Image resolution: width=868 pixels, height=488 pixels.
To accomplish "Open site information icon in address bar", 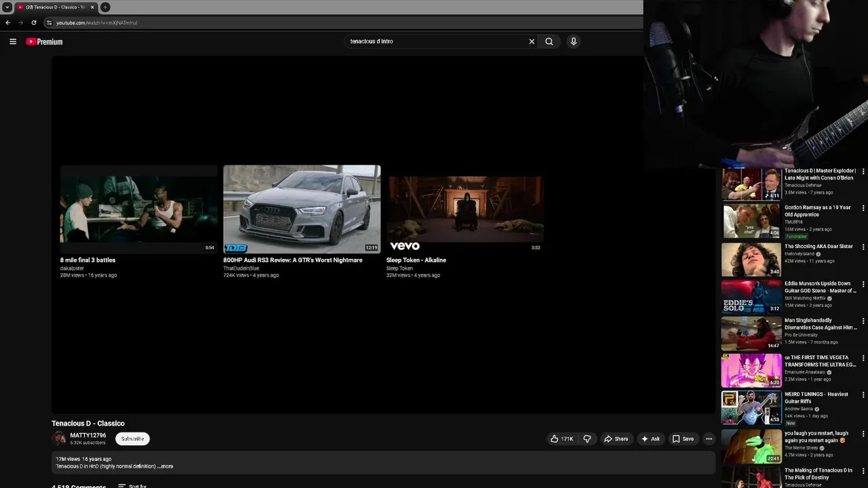I will click(49, 22).
